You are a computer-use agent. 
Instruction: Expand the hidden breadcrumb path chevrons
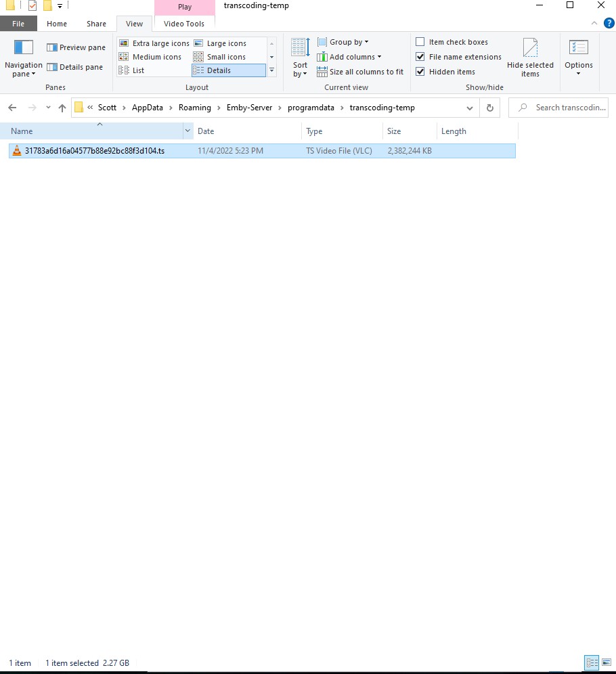pyautogui.click(x=90, y=108)
